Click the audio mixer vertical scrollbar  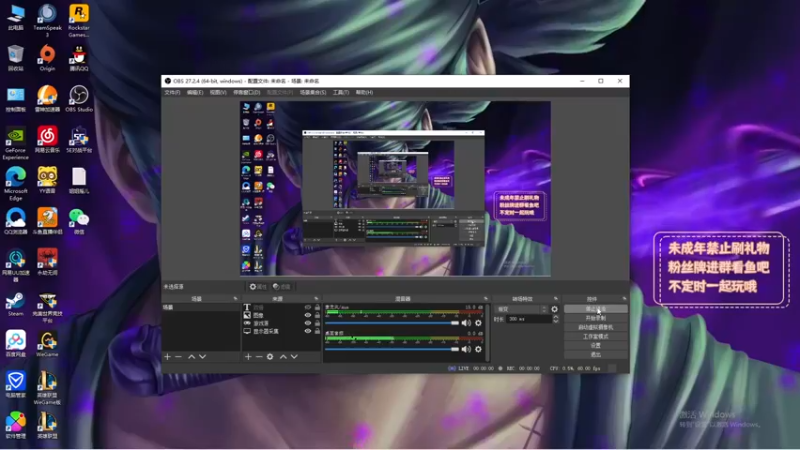click(x=488, y=332)
